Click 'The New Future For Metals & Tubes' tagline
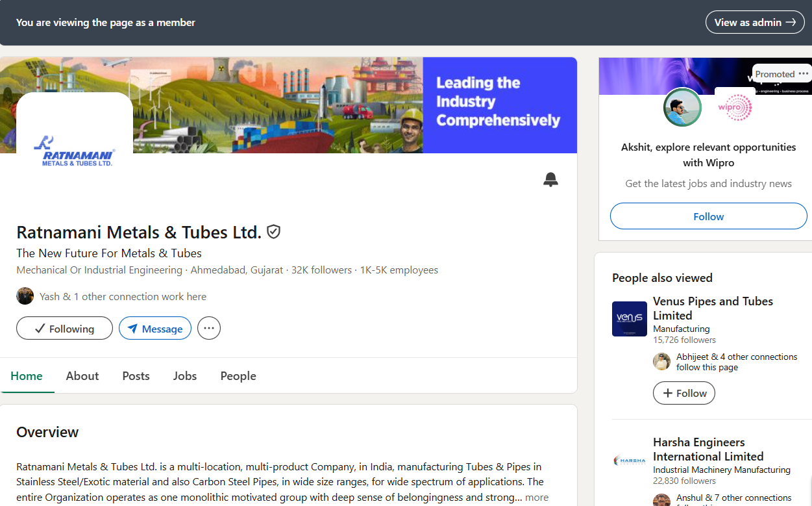 [x=109, y=253]
